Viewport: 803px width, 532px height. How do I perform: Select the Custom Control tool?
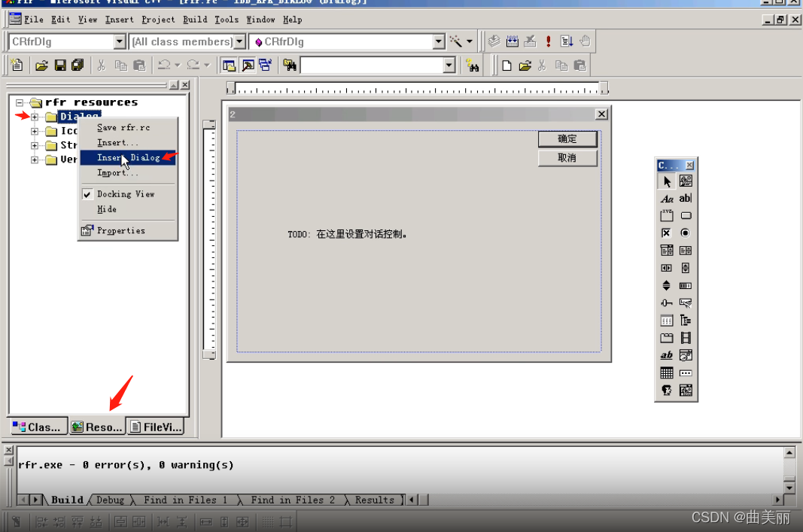[666, 391]
